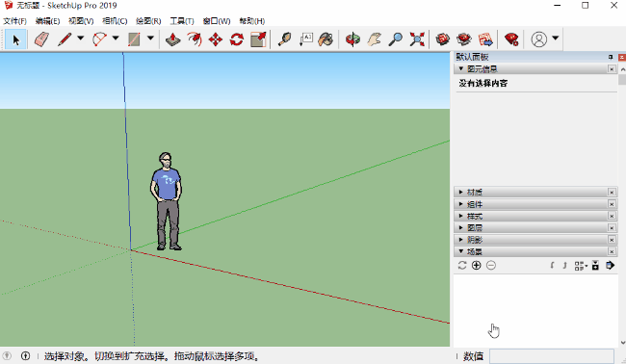Pick the Line pencil tool

pos(65,39)
